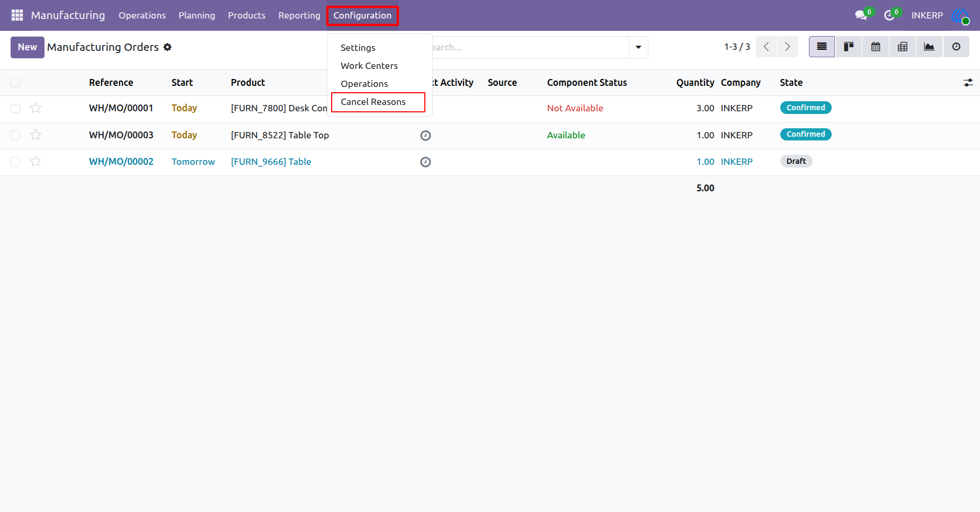
Task: Collapse the Configuration menu
Action: click(x=362, y=15)
